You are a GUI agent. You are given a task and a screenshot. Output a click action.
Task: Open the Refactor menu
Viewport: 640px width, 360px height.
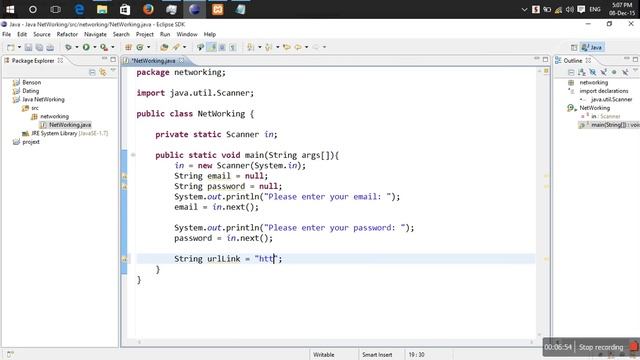(67, 34)
